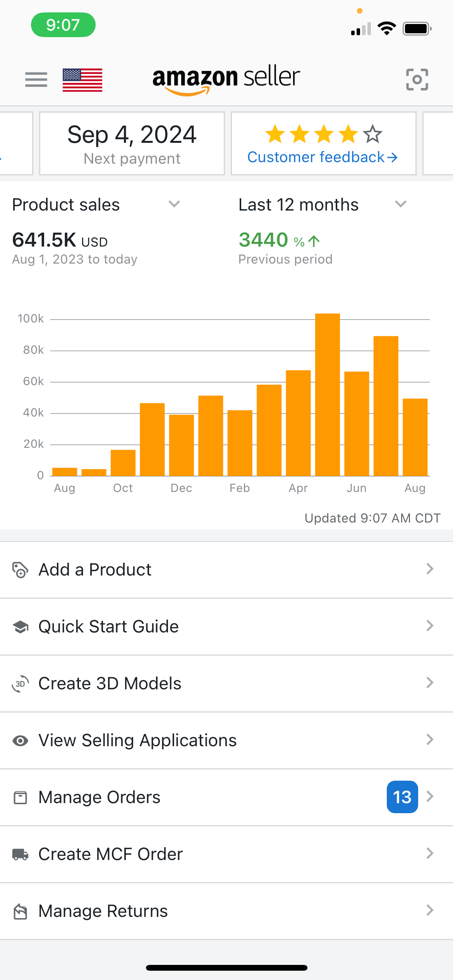Tap the Create MCF Order truck icon

(20, 854)
